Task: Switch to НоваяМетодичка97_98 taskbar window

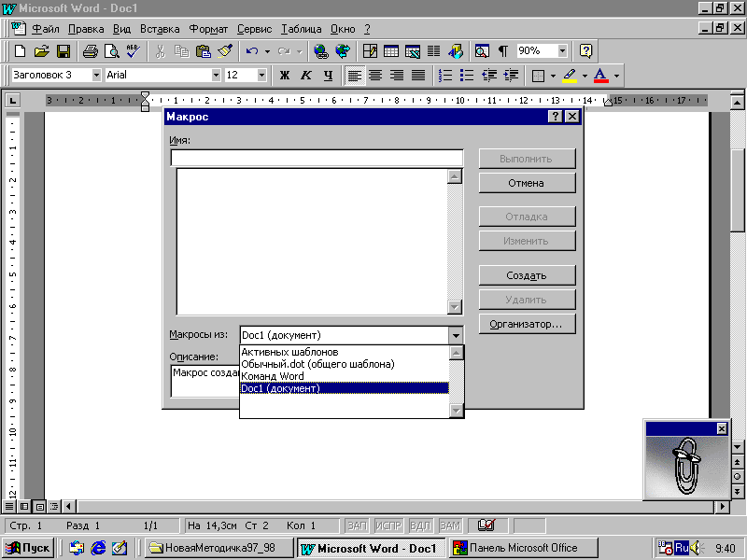Action: point(218,548)
